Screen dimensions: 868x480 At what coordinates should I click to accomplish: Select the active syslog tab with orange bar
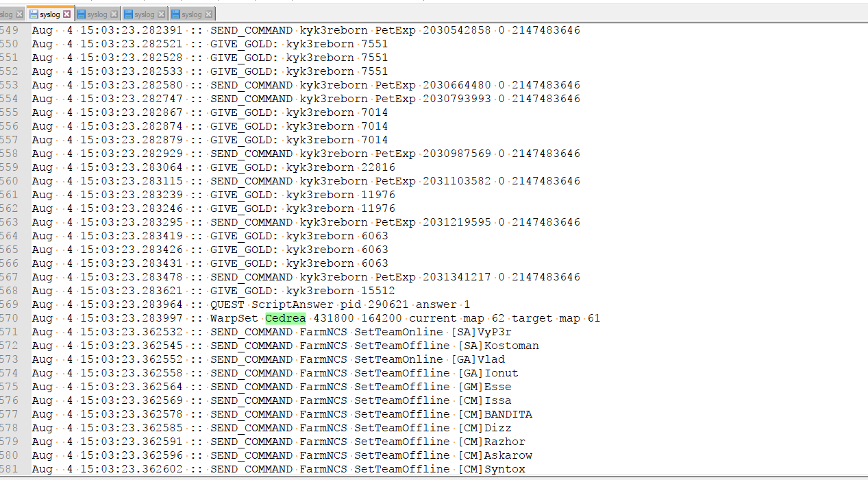(50, 14)
